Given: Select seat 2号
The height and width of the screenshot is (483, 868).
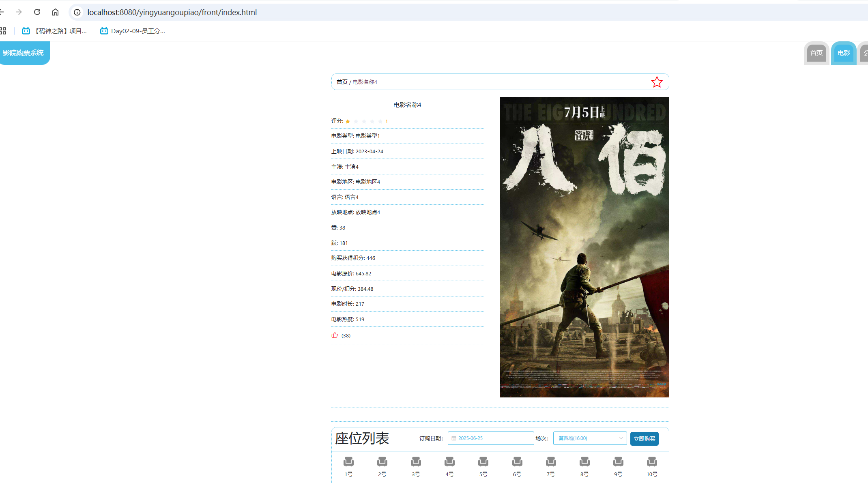Looking at the screenshot, I should click(382, 466).
